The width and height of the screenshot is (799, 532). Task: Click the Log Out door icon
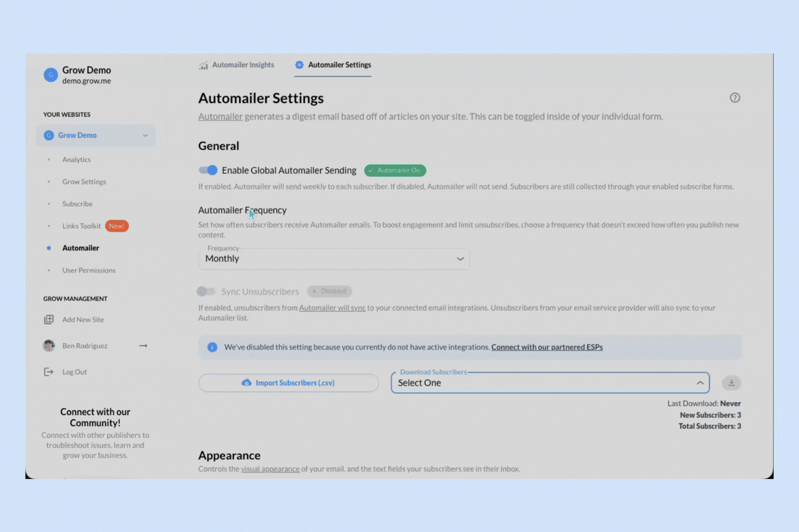click(48, 372)
